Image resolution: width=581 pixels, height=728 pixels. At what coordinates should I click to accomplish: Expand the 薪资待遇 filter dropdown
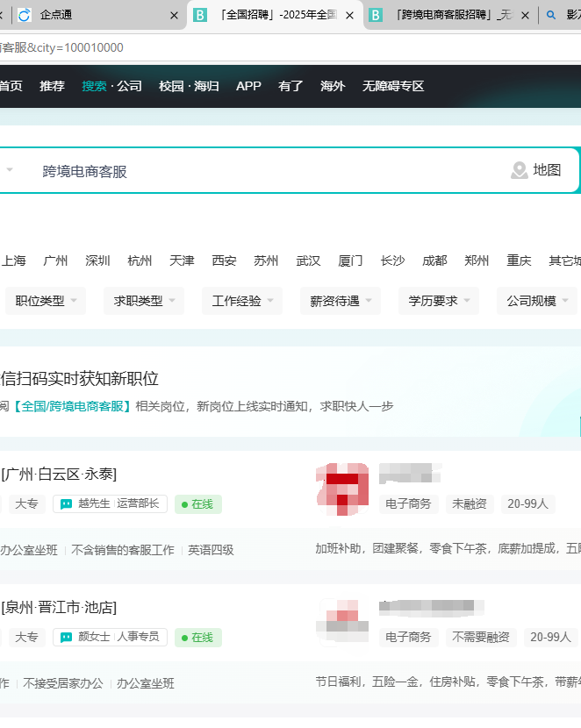[341, 301]
